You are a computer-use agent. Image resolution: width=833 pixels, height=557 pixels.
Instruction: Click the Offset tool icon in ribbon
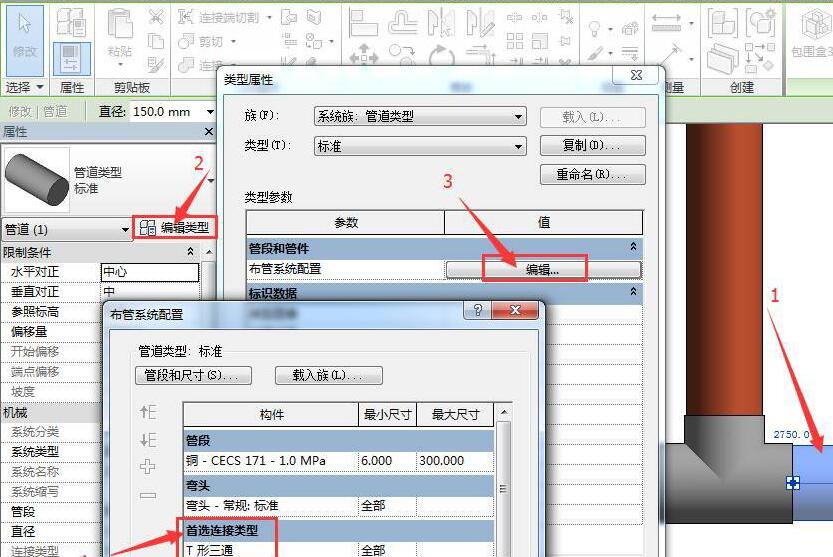tap(403, 22)
